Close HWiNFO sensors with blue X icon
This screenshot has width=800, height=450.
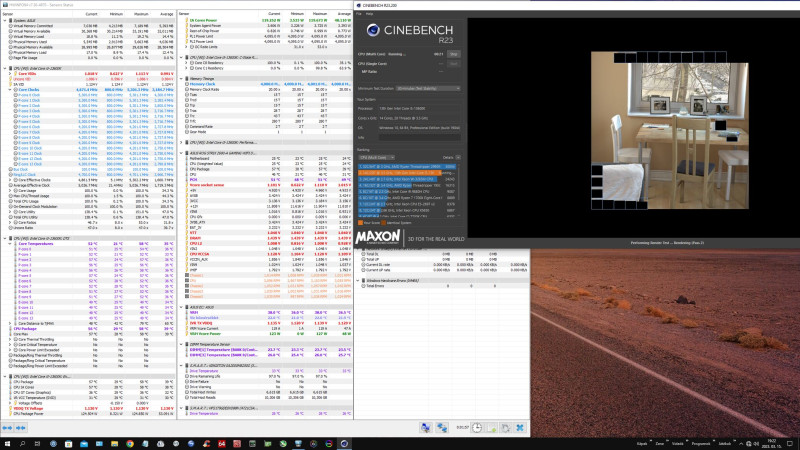[520, 428]
